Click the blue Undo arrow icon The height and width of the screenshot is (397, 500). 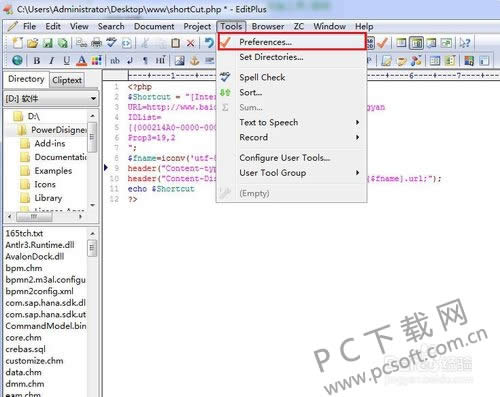pos(209,43)
